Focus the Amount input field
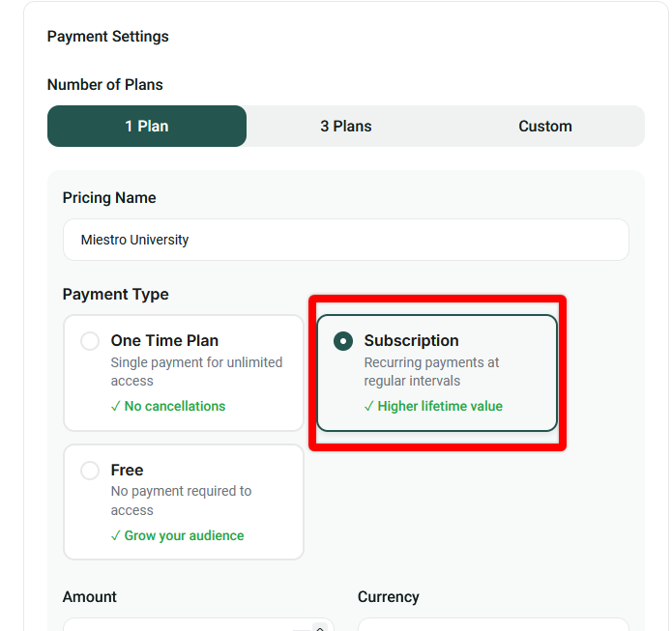 pyautogui.click(x=198, y=624)
